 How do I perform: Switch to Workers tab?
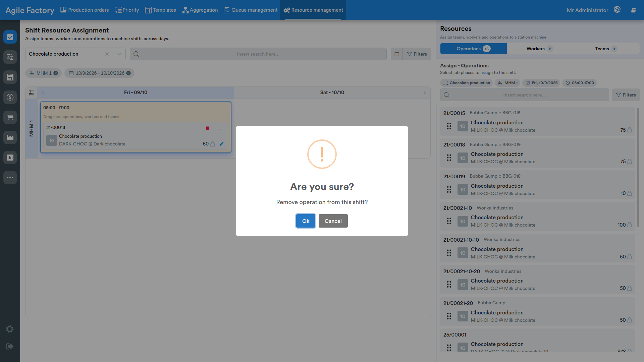pos(540,49)
